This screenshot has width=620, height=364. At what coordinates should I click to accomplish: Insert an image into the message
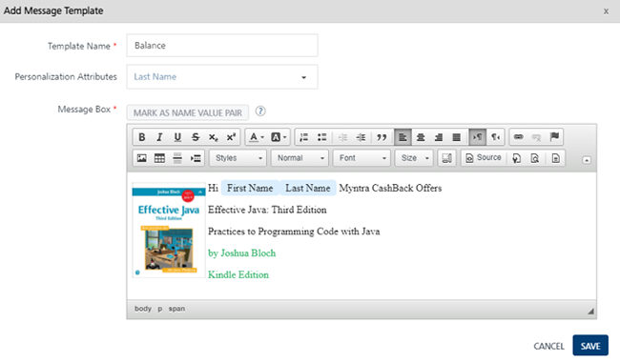pos(142,158)
